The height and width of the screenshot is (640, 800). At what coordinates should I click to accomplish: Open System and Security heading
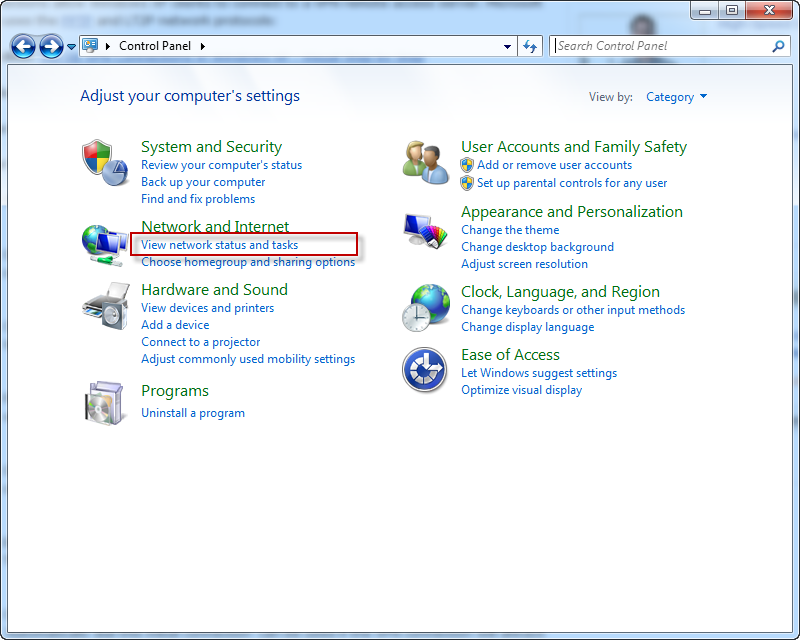211,147
